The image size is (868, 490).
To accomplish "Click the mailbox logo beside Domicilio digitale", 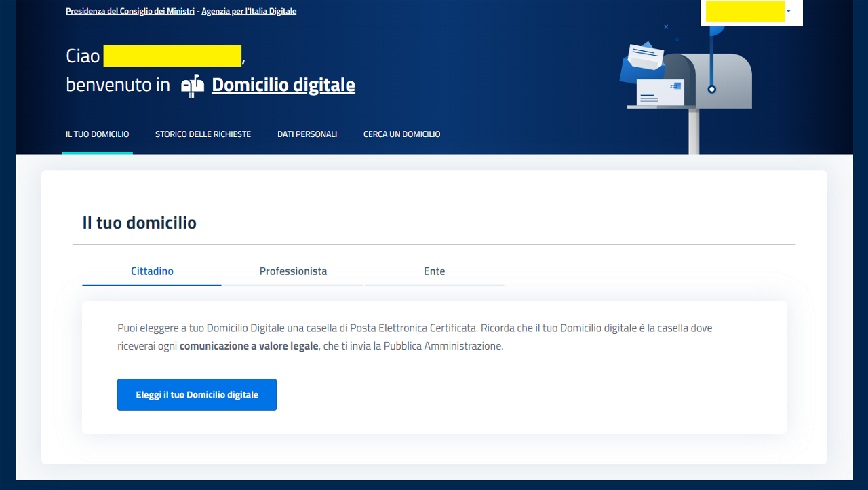I will tap(193, 86).
